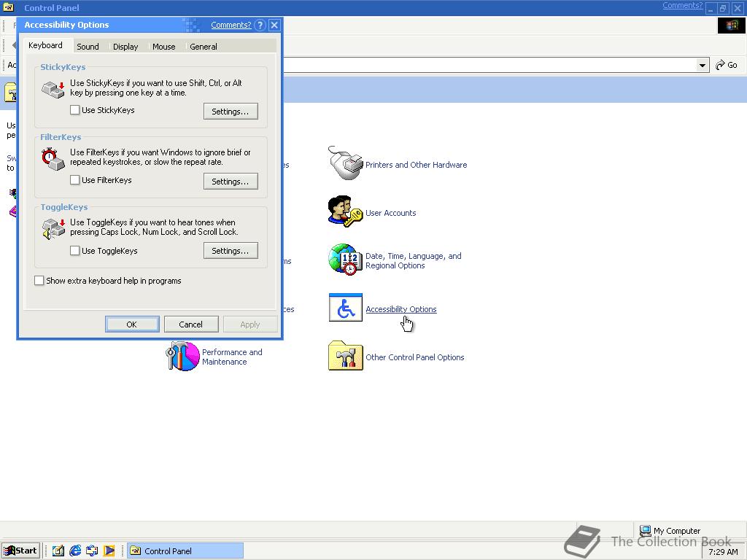Enable Use FilterKeys checkbox
Screen dimensions: 747x560
point(75,180)
